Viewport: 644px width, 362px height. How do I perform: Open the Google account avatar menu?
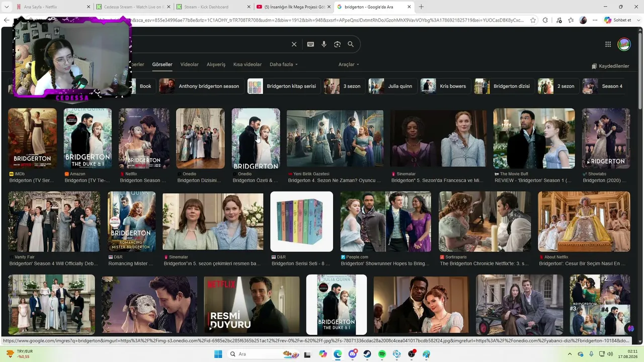click(624, 44)
